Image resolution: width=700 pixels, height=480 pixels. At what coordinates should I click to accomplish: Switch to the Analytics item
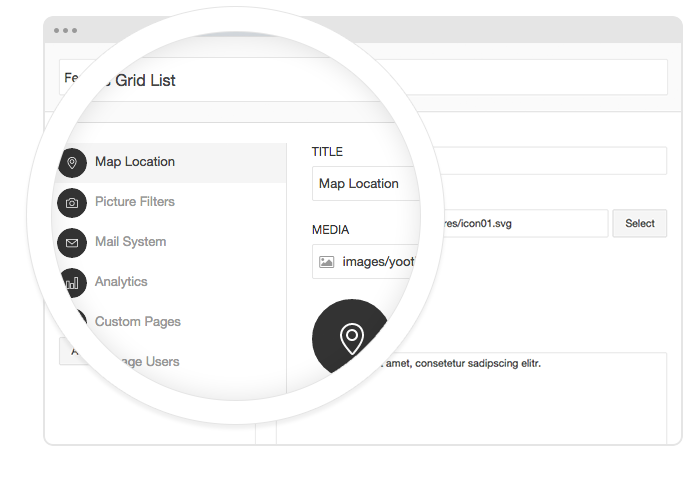pos(121,282)
